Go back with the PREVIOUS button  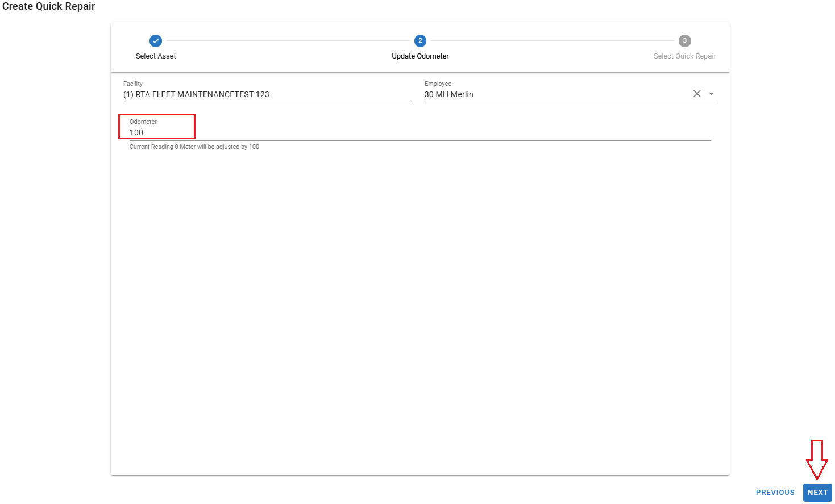click(775, 493)
